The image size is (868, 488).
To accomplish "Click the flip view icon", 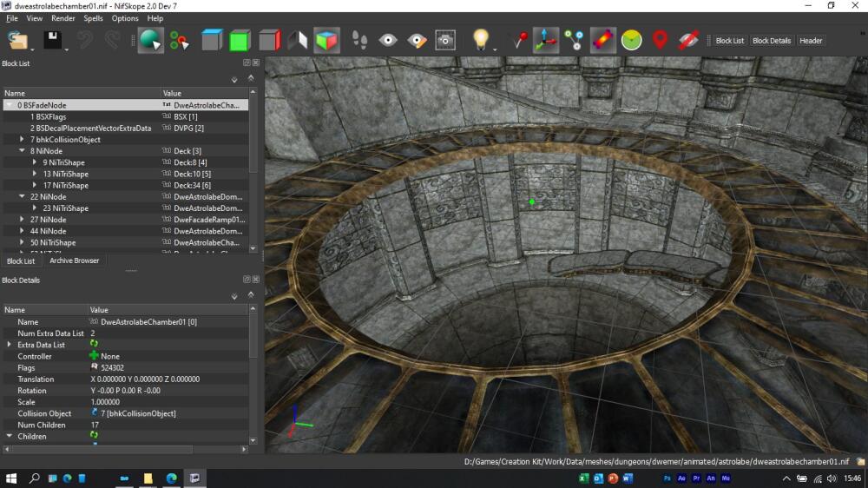I will pos(297,41).
